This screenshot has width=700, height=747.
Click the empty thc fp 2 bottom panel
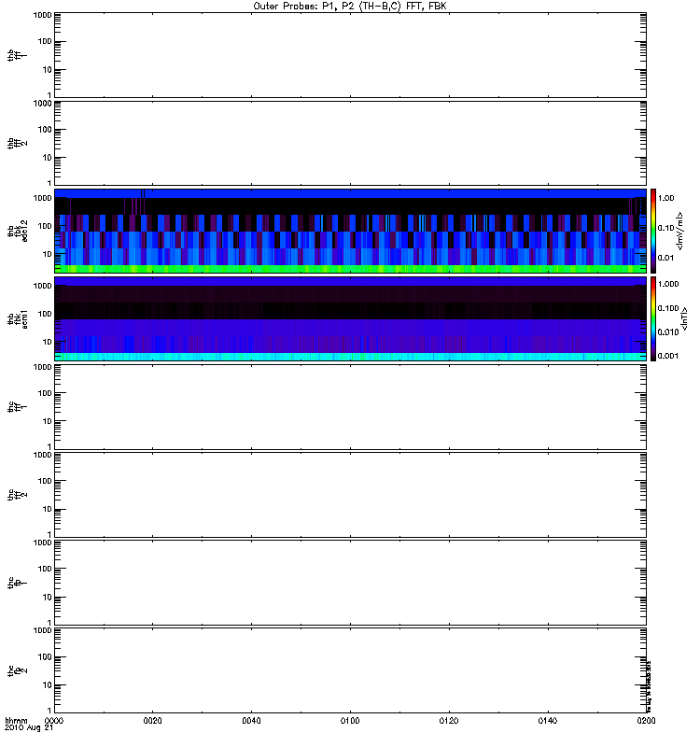(x=350, y=669)
